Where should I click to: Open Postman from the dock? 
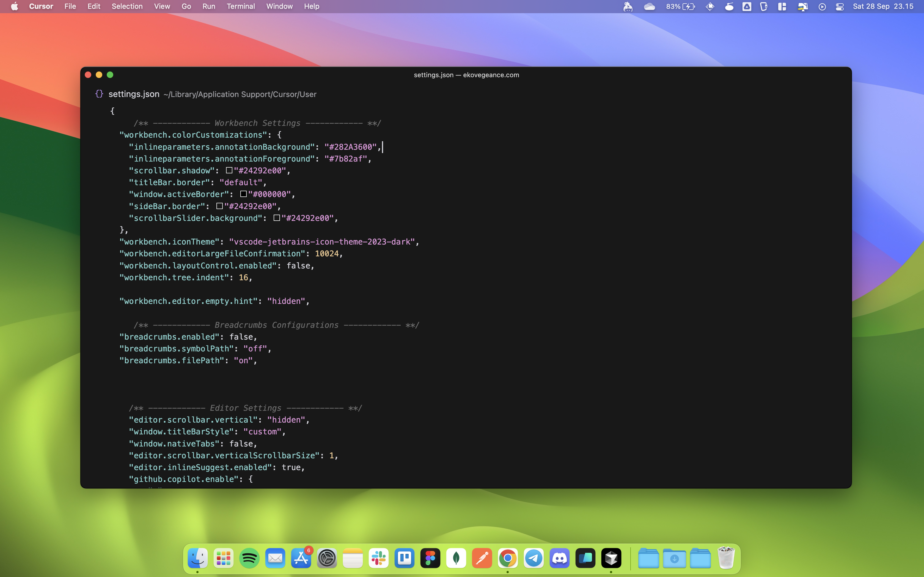pos(482,558)
